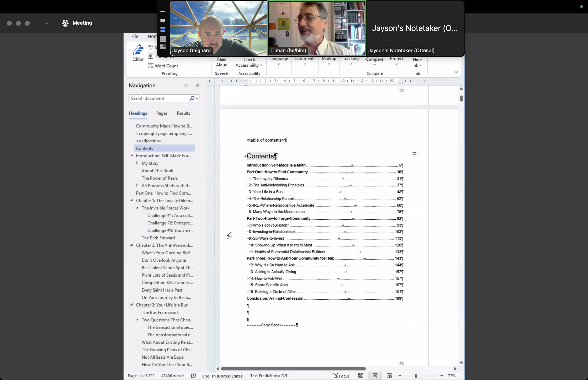Open the Check Accessibility dropdown
This screenshot has width=588, height=380.
pos(249,62)
